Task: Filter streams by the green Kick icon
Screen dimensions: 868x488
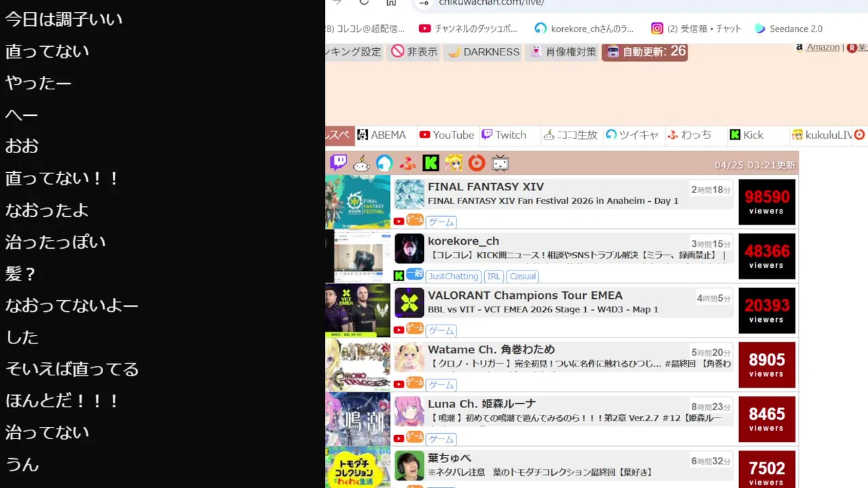Action: [x=431, y=163]
